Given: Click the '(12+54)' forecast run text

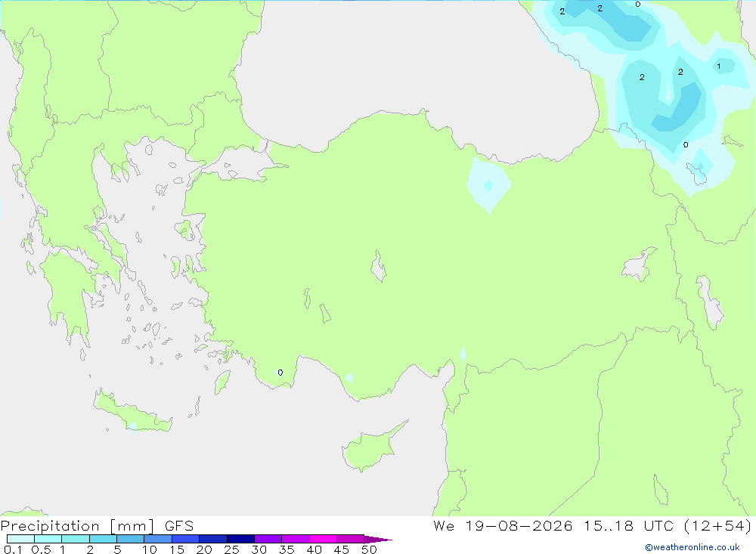Looking at the screenshot, I should (x=717, y=526).
